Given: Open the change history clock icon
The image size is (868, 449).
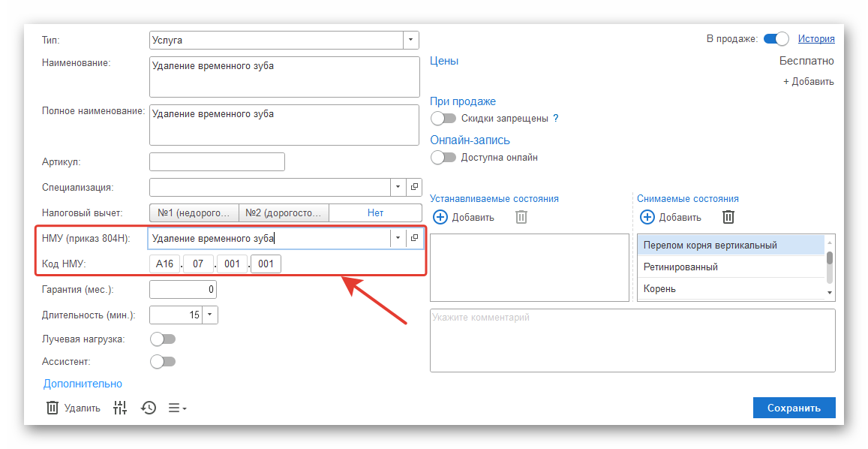Looking at the screenshot, I should click(149, 408).
